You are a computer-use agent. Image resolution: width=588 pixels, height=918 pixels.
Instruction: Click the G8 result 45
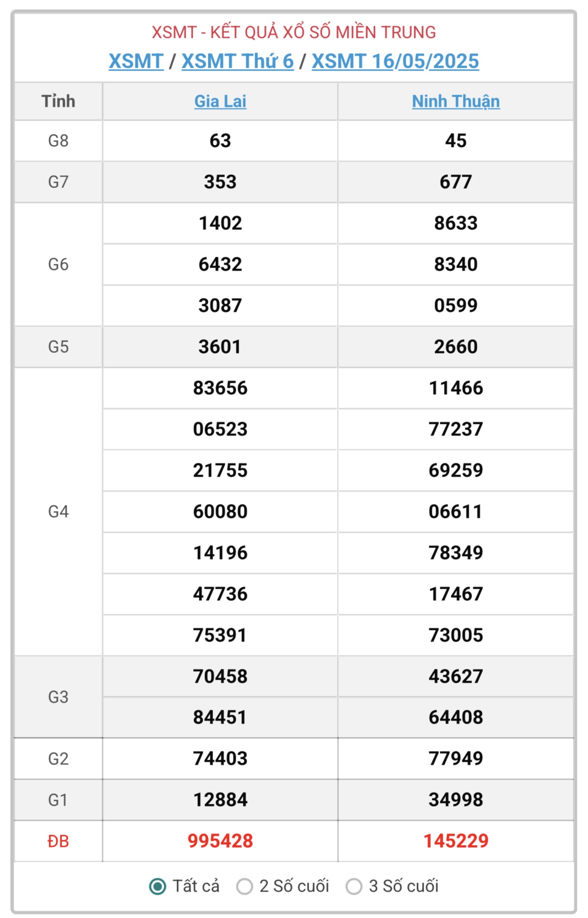tap(455, 141)
